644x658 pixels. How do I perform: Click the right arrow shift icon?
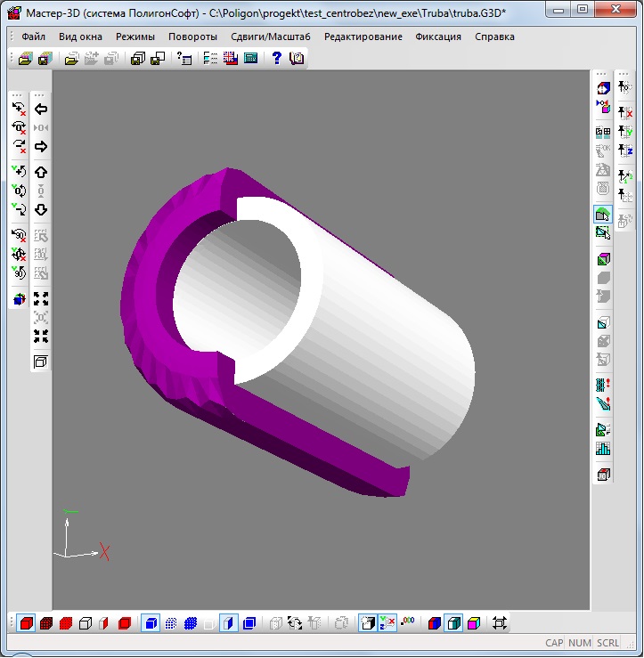pos(41,146)
